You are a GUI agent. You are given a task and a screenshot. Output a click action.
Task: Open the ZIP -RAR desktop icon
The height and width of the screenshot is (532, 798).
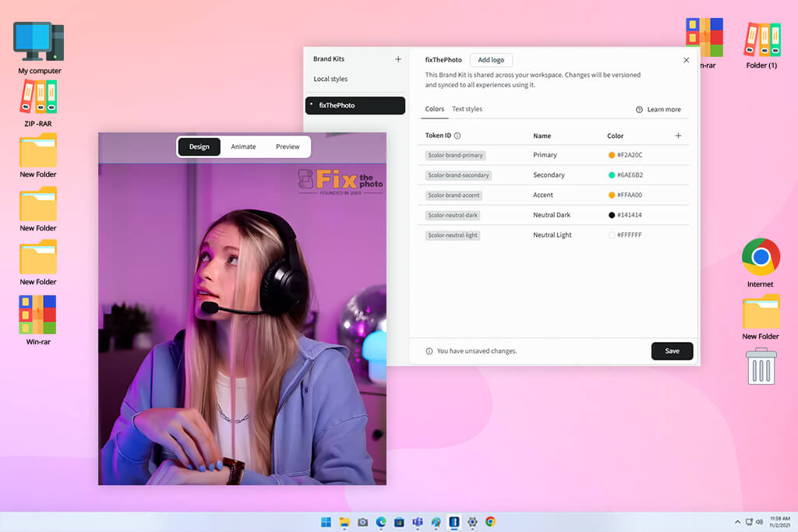[38, 104]
